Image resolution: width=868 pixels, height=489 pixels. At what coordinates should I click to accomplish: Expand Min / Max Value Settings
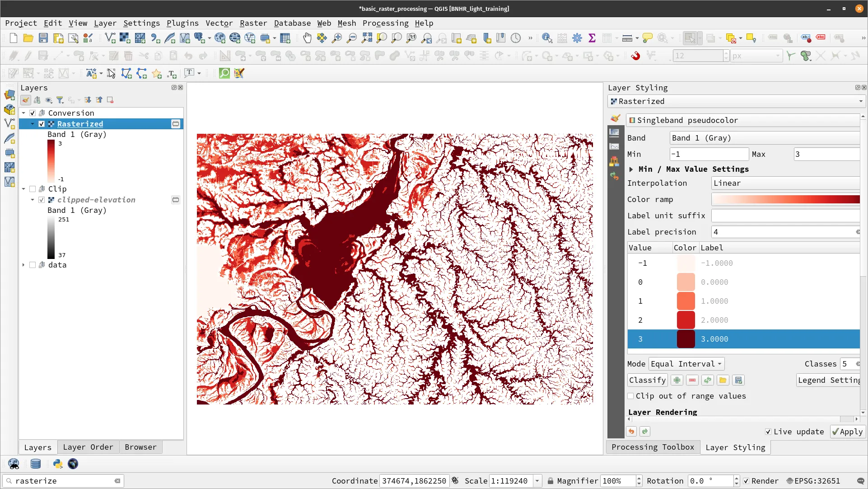[631, 169]
